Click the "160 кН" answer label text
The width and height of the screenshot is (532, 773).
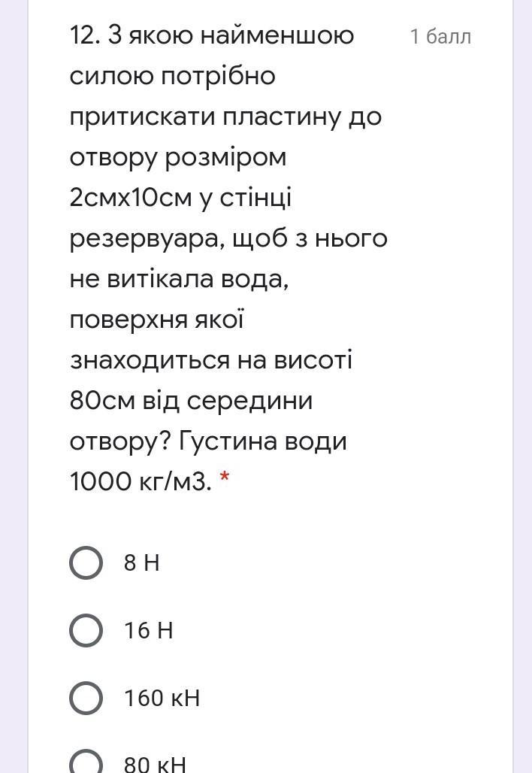pos(162,698)
